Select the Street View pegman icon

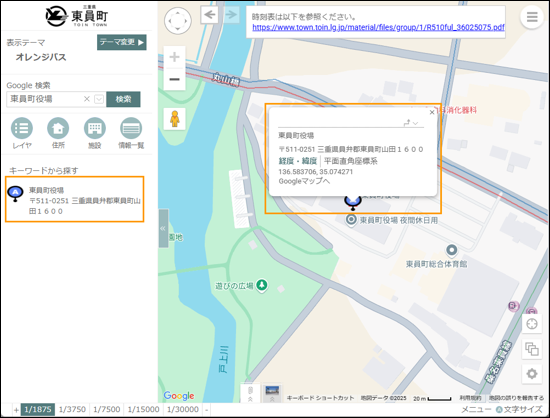(174, 119)
